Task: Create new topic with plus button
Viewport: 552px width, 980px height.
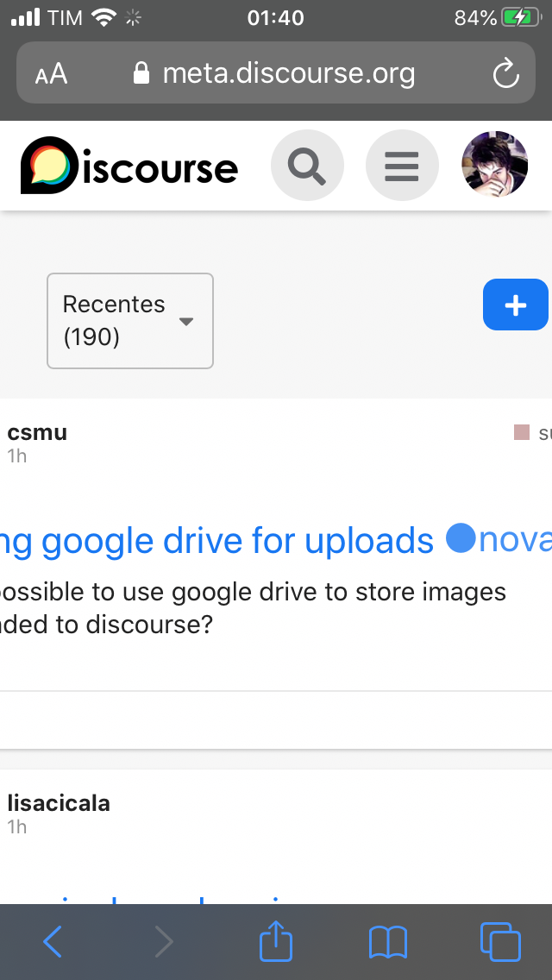Action: pyautogui.click(x=515, y=305)
